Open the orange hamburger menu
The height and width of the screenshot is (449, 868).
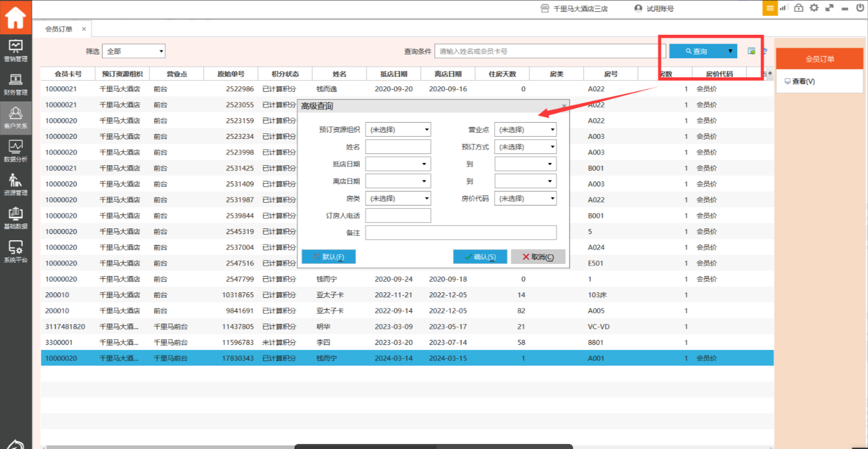click(x=770, y=8)
